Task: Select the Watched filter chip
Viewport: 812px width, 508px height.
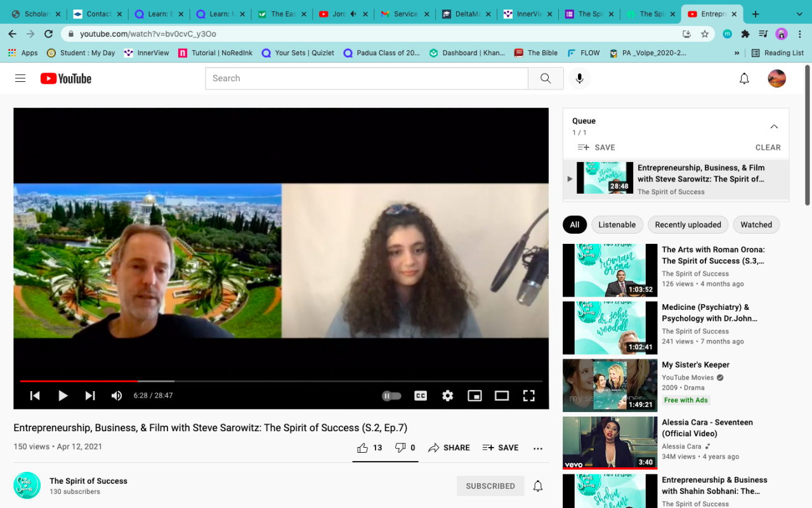Action: [x=756, y=225]
